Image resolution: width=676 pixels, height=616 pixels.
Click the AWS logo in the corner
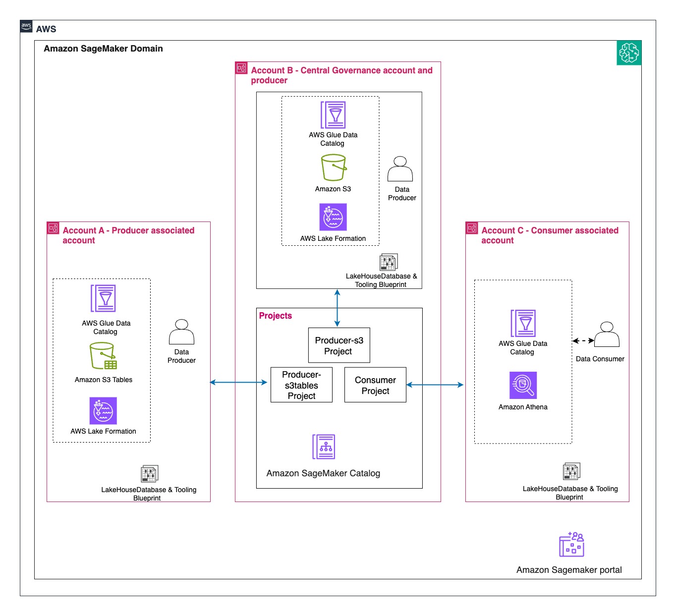[x=26, y=27]
